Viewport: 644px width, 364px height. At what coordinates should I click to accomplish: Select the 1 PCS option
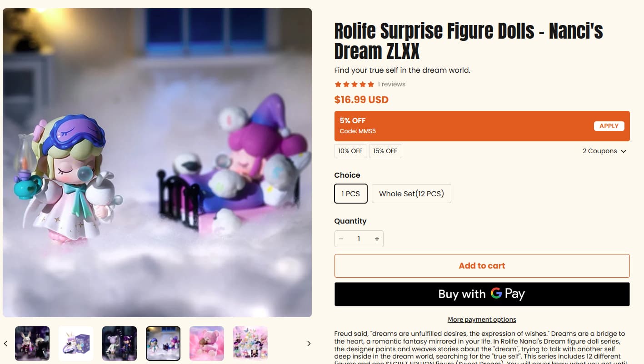click(x=351, y=194)
